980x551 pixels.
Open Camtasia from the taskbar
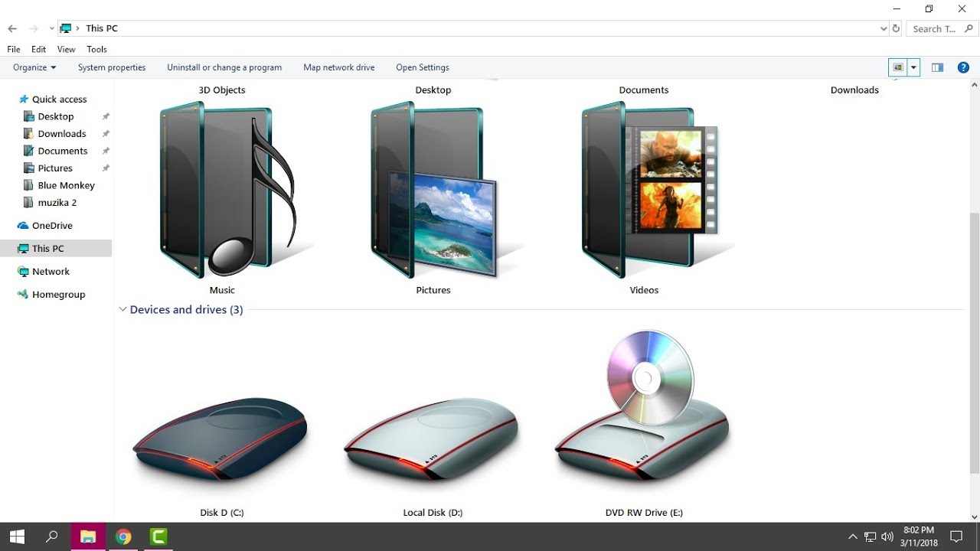tap(158, 536)
